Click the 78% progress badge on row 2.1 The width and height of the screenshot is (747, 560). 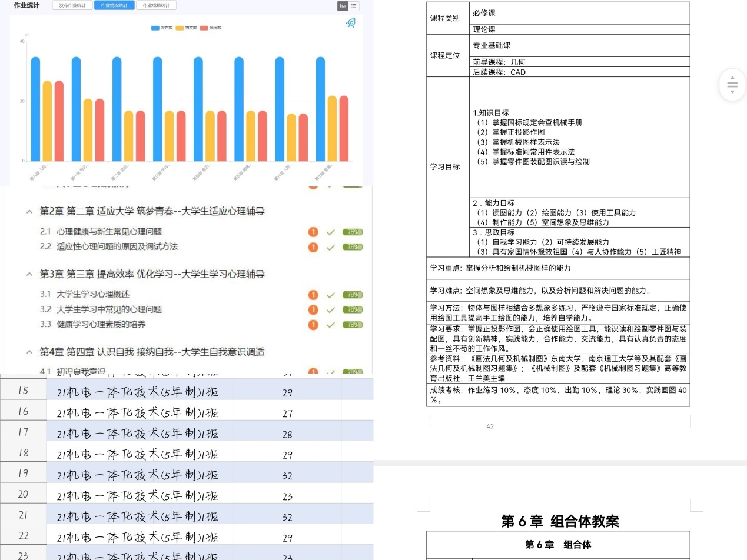(353, 232)
